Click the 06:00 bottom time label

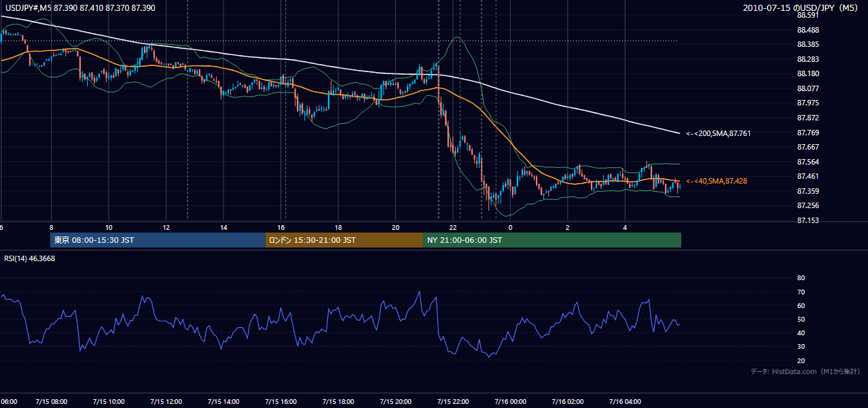point(9,402)
